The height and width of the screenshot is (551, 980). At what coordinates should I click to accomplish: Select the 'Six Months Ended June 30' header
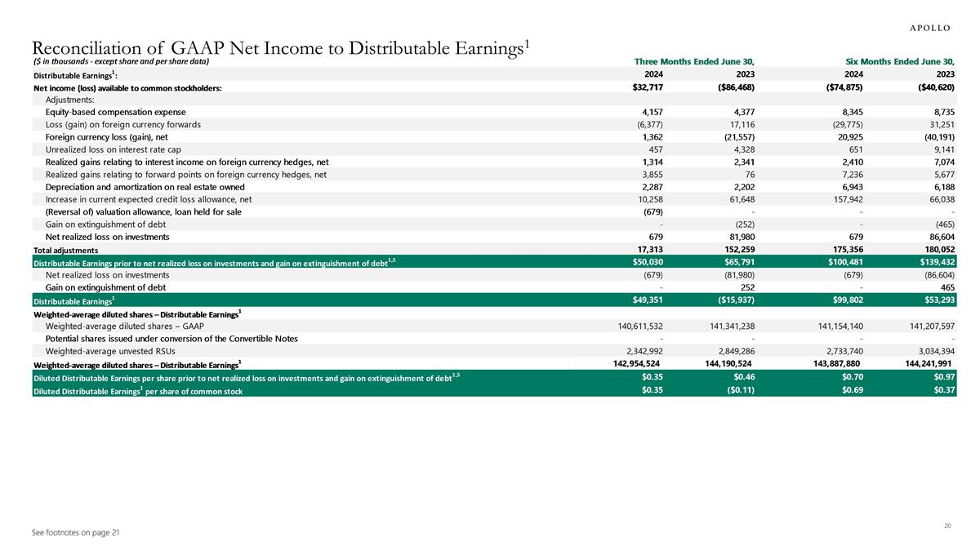(x=901, y=61)
